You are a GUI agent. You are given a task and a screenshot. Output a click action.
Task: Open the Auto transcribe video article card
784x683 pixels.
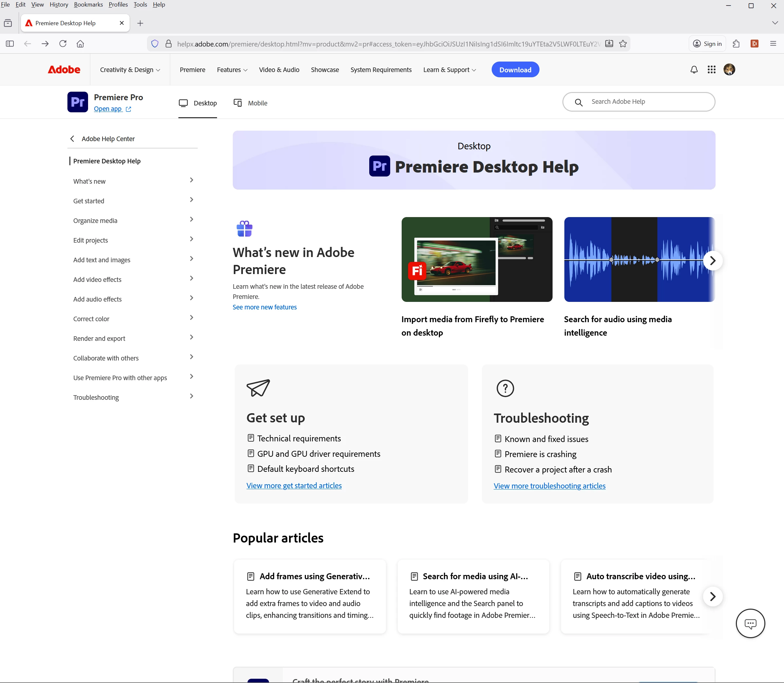(x=636, y=597)
